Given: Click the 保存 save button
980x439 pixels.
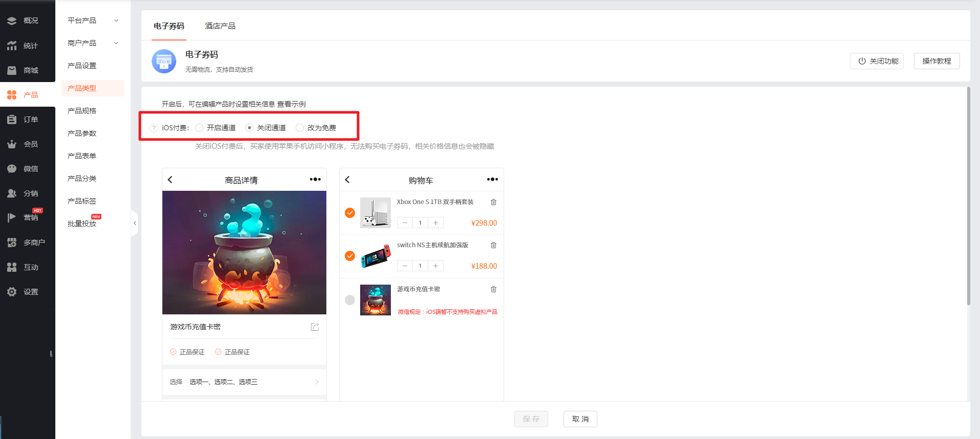Looking at the screenshot, I should (x=531, y=419).
